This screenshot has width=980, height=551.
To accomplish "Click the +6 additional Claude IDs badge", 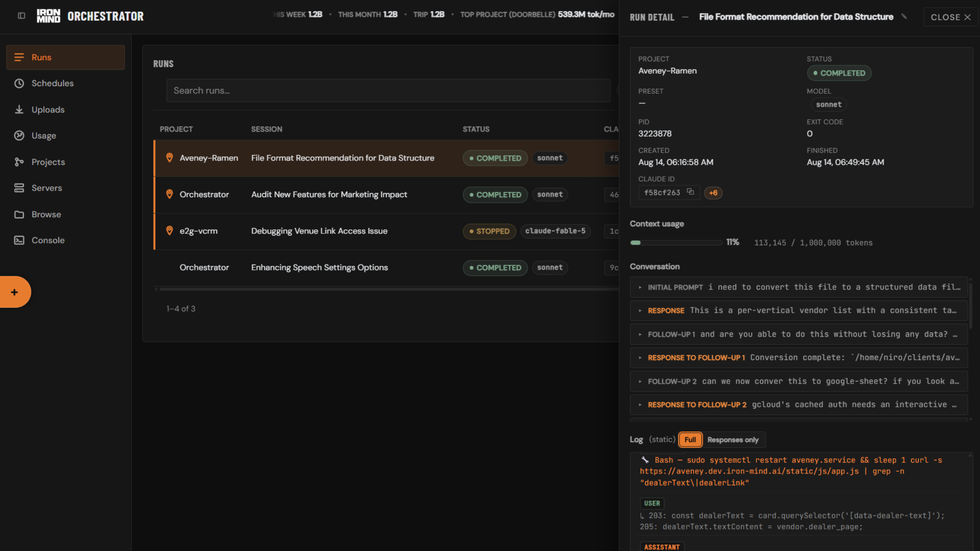I will point(713,193).
